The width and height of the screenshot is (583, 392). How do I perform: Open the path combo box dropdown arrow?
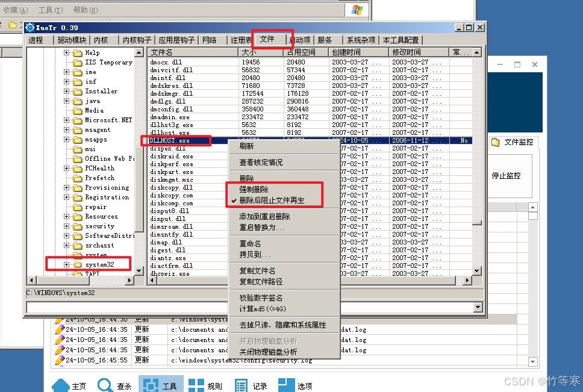[x=478, y=308]
